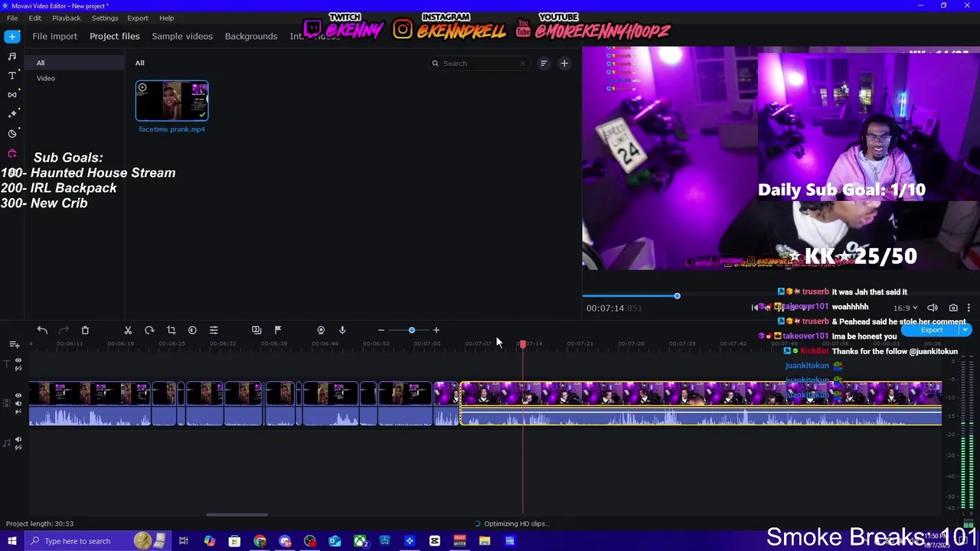Open the Transitions sidebar icon
980x551 pixels.
pyautogui.click(x=12, y=94)
